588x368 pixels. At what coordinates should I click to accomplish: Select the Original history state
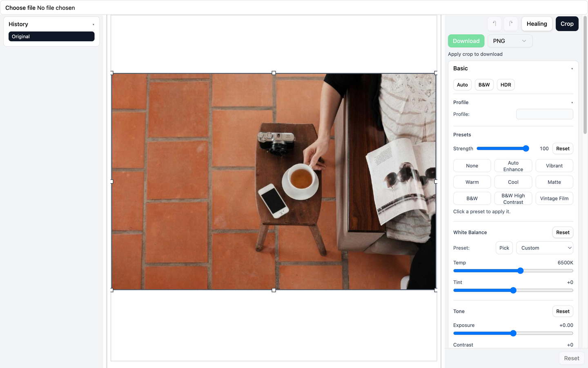pos(51,36)
